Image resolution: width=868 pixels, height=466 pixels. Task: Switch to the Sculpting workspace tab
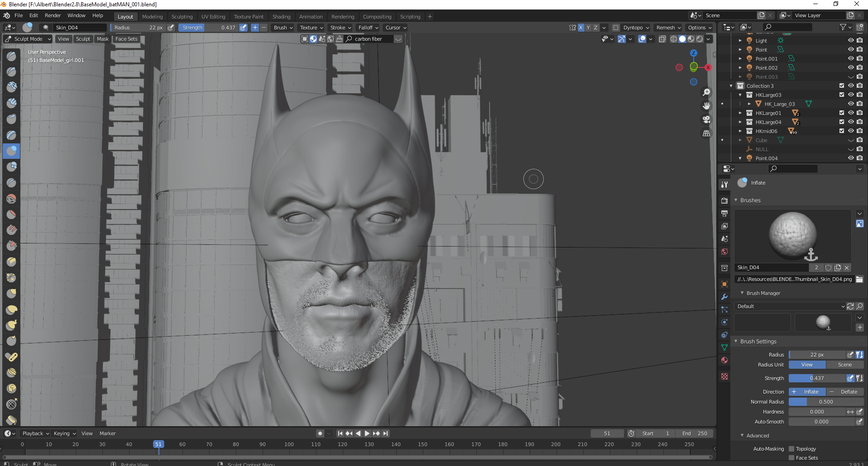coord(182,17)
